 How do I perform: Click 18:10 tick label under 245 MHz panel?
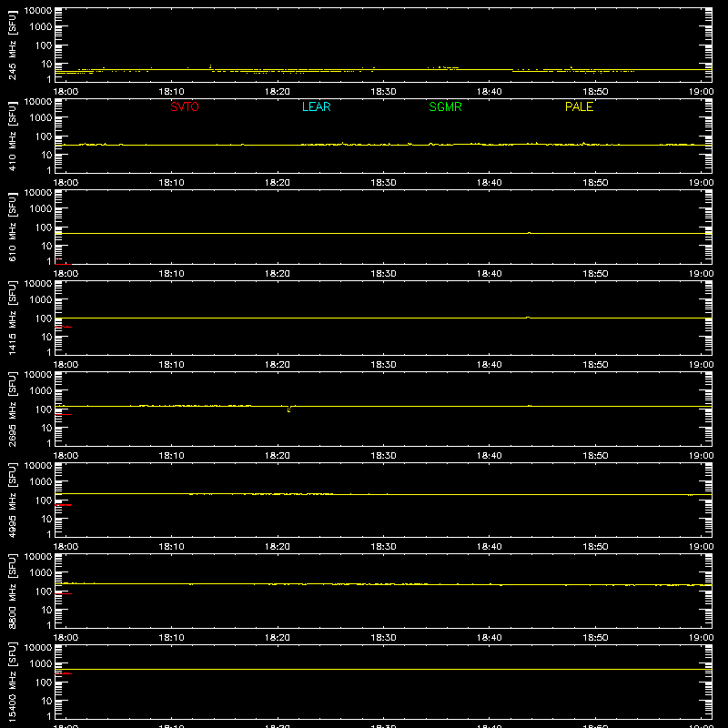click(171, 92)
